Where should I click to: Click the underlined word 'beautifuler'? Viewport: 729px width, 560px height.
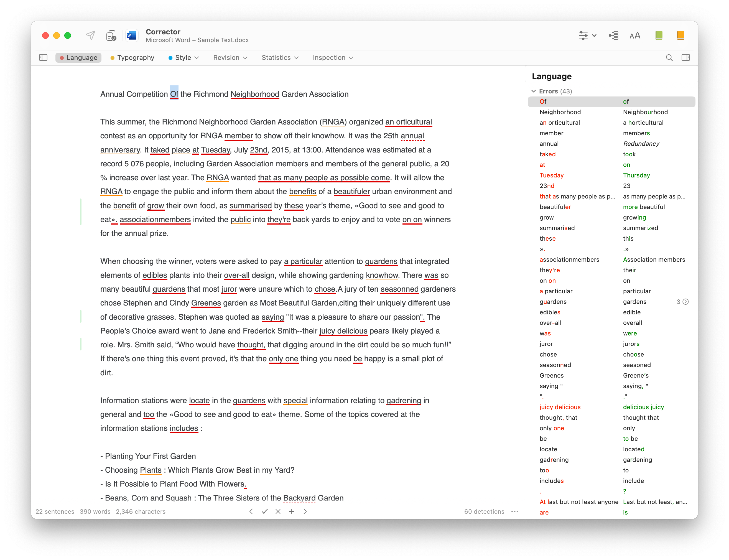point(352,192)
